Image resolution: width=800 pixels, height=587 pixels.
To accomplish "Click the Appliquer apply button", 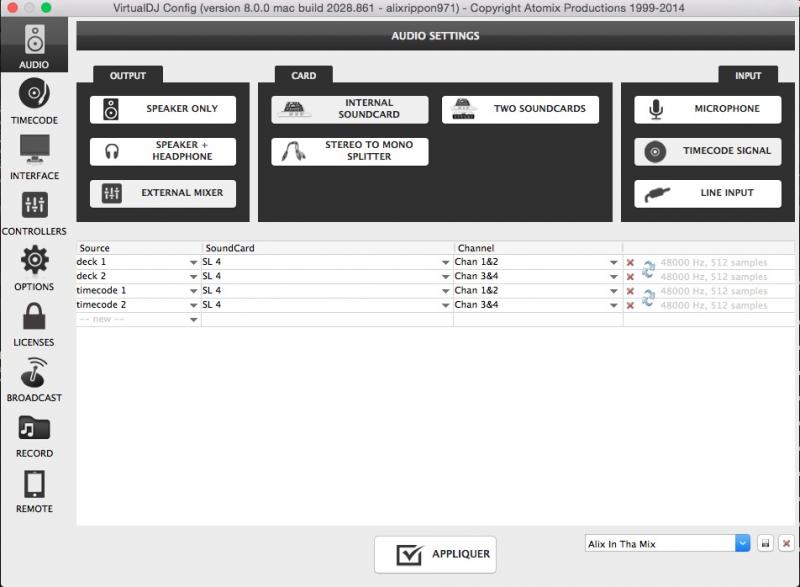I will coord(435,554).
